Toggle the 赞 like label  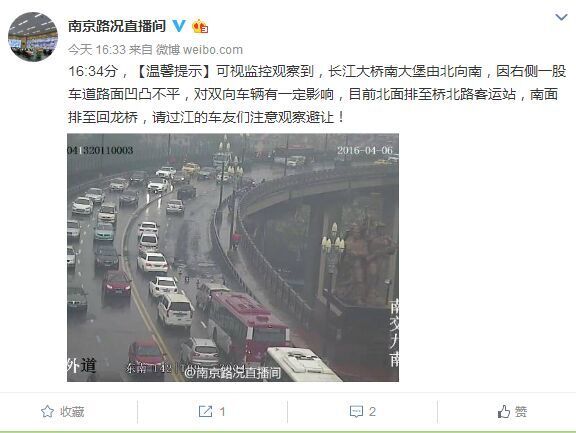tap(521, 412)
